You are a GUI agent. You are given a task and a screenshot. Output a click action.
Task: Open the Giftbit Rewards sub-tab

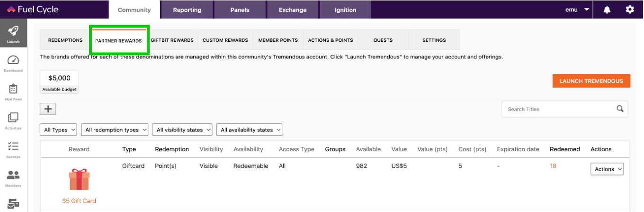(172, 40)
